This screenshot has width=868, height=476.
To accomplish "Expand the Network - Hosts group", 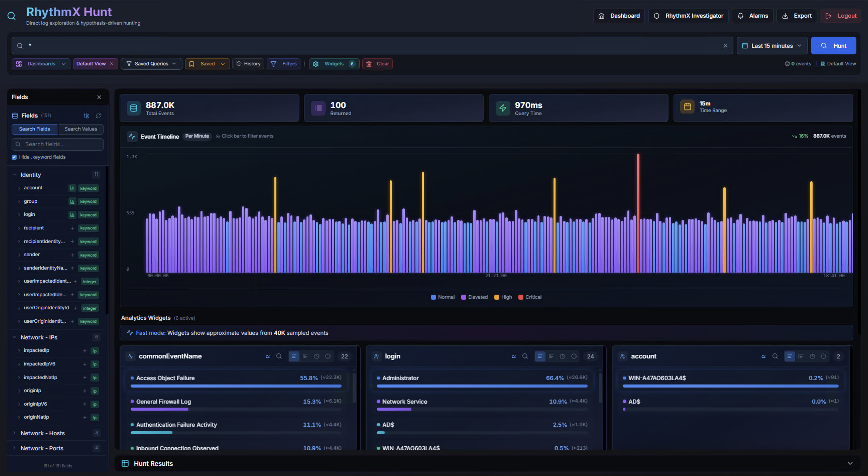I will [42, 433].
